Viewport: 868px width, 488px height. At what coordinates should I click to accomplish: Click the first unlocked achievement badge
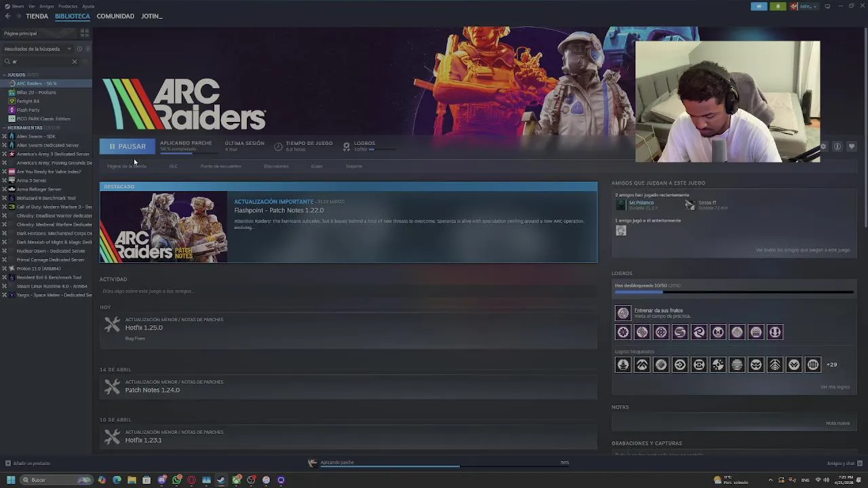[623, 332]
